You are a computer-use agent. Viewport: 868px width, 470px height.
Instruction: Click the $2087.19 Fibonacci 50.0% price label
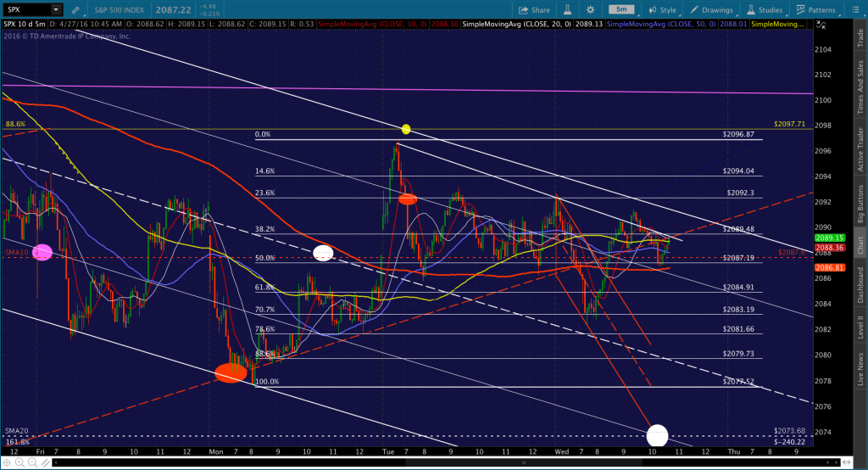pos(738,258)
